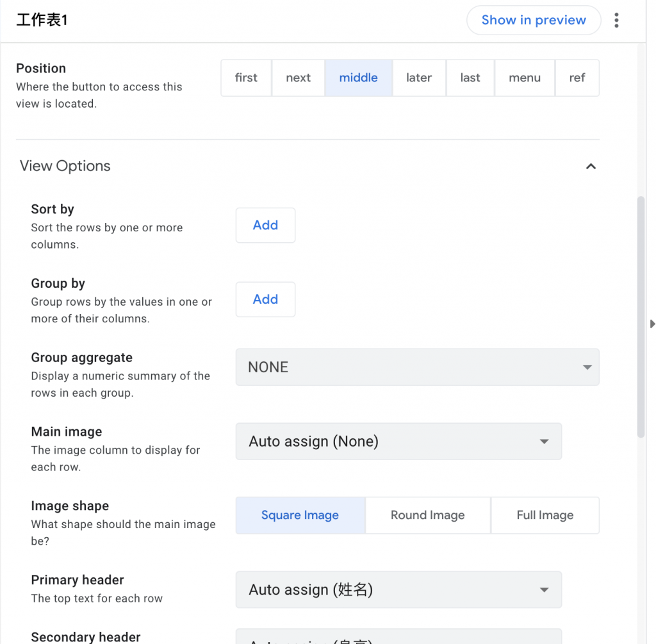656x644 pixels.
Task: Add a Group by column
Action: [265, 300]
